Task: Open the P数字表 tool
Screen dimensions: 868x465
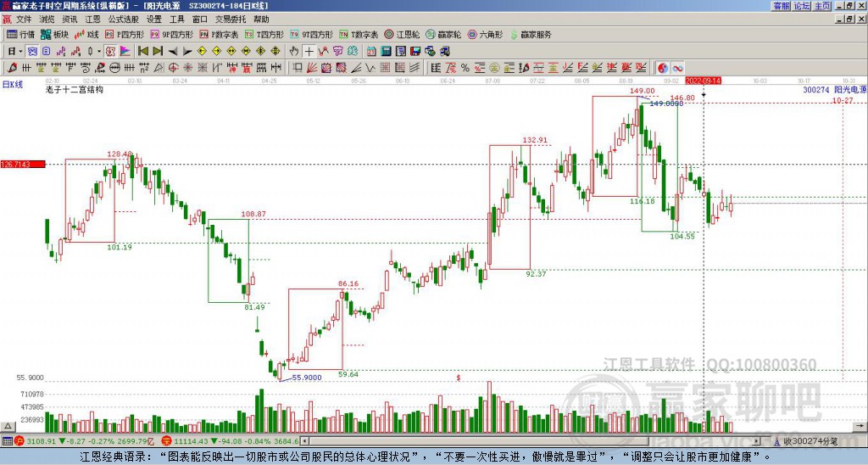Action: pyautogui.click(x=220, y=34)
